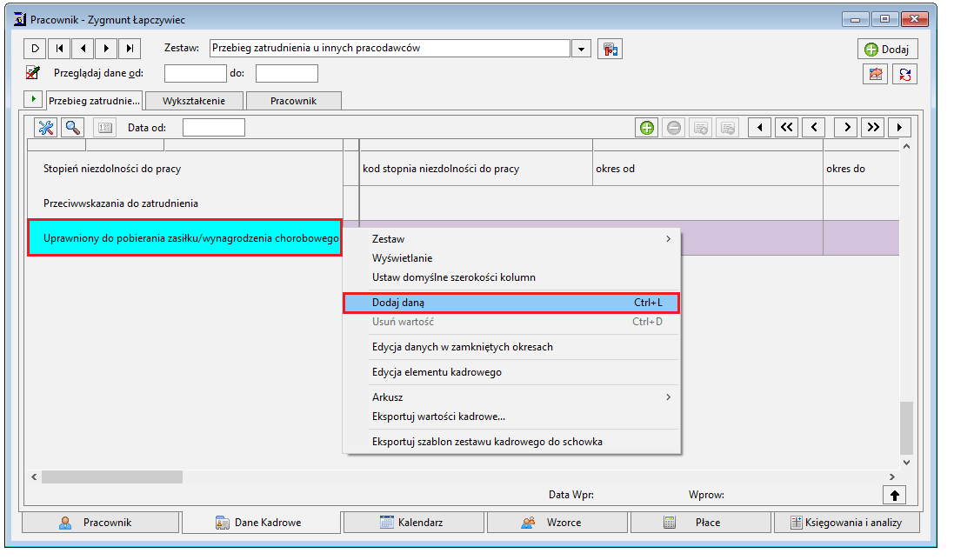Click the magnifier search icon
Viewport: 954px width, 560px height.
(x=73, y=128)
